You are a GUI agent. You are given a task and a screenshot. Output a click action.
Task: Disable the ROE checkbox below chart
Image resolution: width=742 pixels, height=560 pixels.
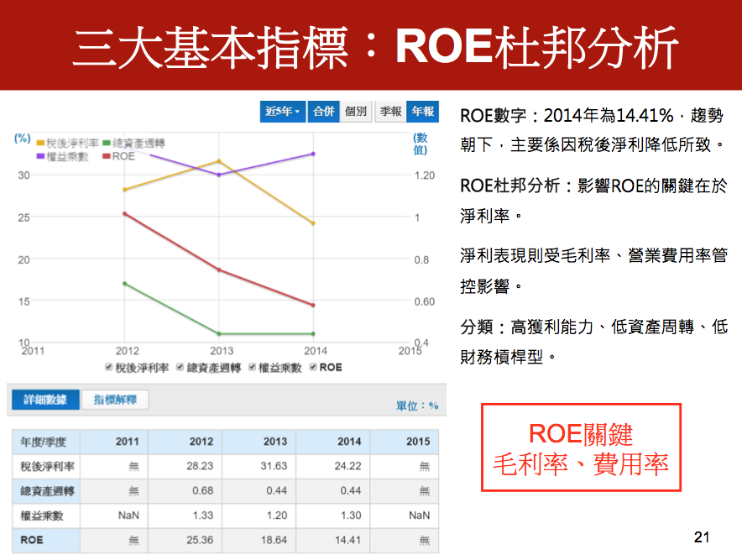coord(314,368)
